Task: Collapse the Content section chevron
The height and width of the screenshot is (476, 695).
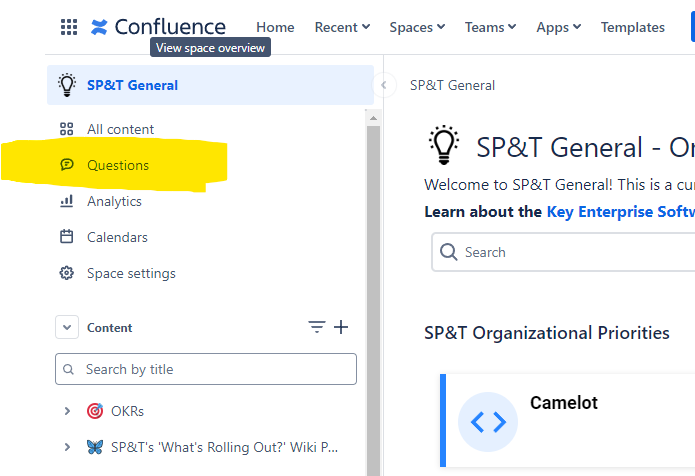Action: coord(67,327)
